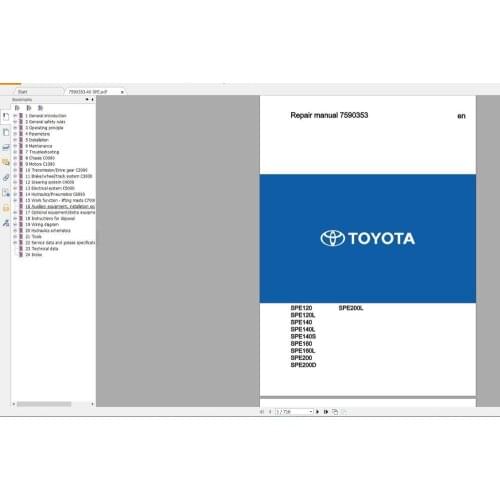Expand the '4 Parameters' bookmark
The image size is (500, 500).
click(15, 134)
